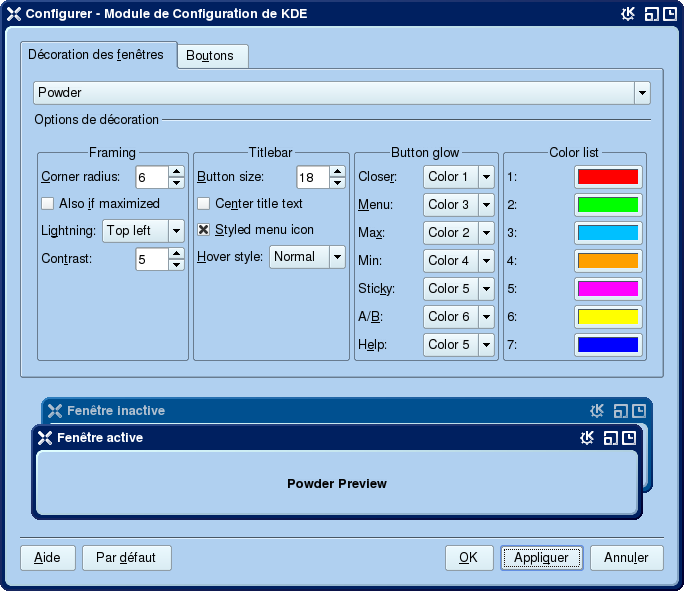Click the Button size value field
Screen dimensions: 684x591
click(313, 177)
